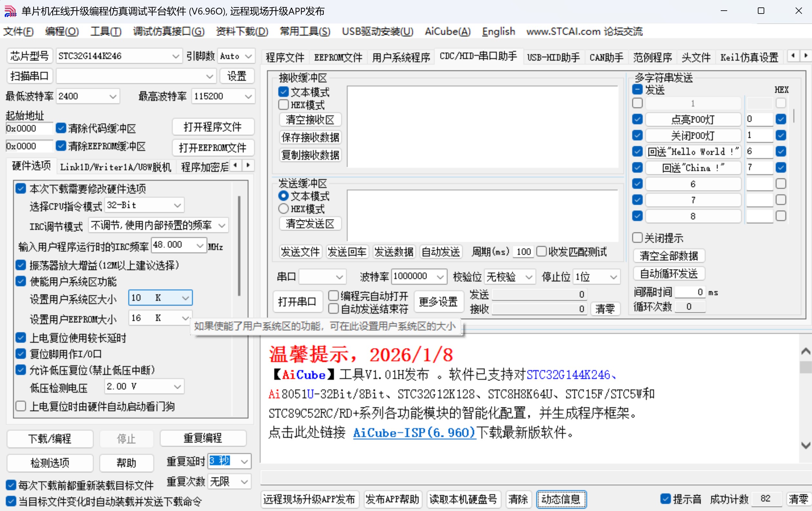Open the chip model dropdown showing STC32G144K246
812x511 pixels.
(x=176, y=56)
